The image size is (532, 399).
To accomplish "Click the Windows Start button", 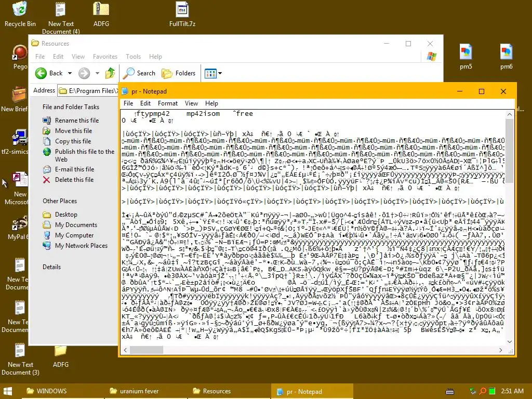I will tap(8, 391).
